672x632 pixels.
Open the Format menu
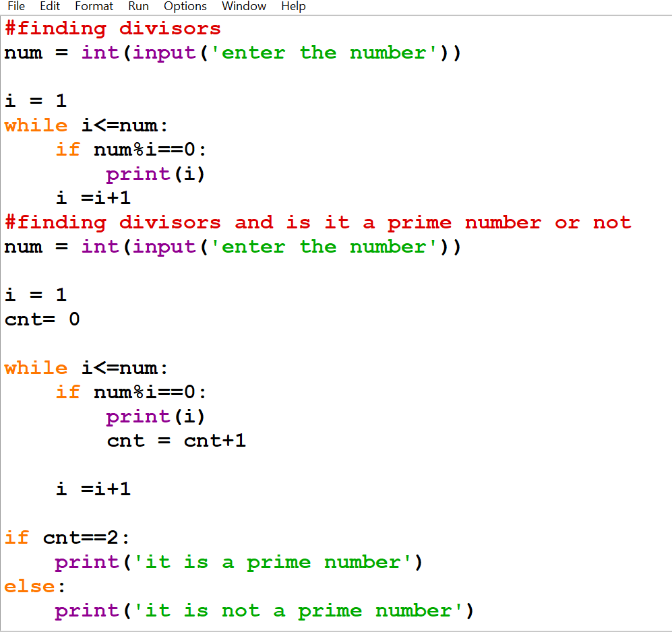coord(94,7)
